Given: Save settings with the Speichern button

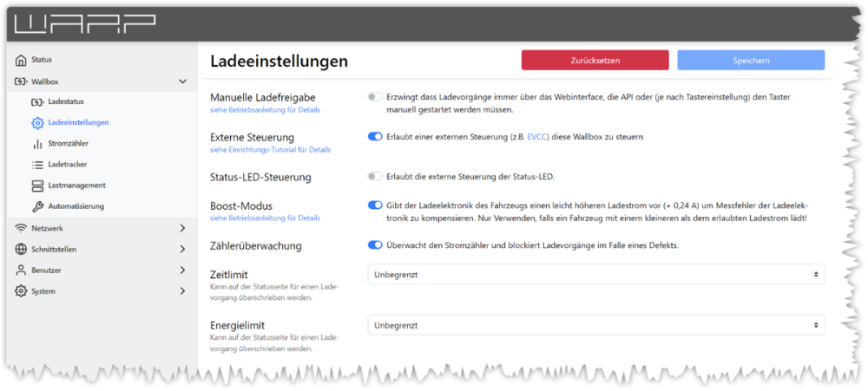Looking at the screenshot, I should point(751,60).
